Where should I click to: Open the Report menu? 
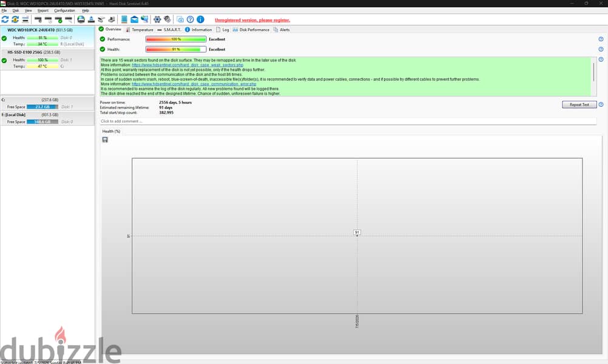click(43, 10)
